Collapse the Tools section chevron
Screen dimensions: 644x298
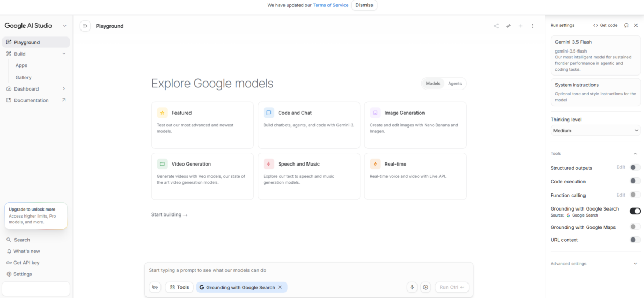tap(636, 153)
